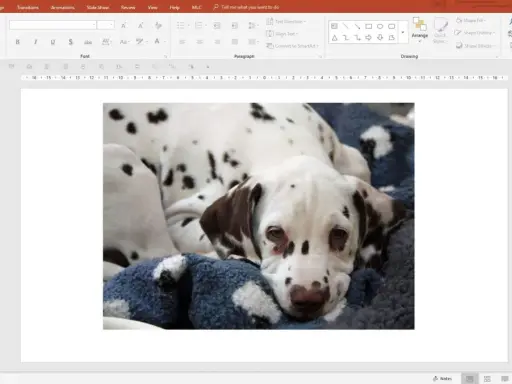The width and height of the screenshot is (512, 384).
Task: Decrease list indent level
Action: click(x=217, y=25)
